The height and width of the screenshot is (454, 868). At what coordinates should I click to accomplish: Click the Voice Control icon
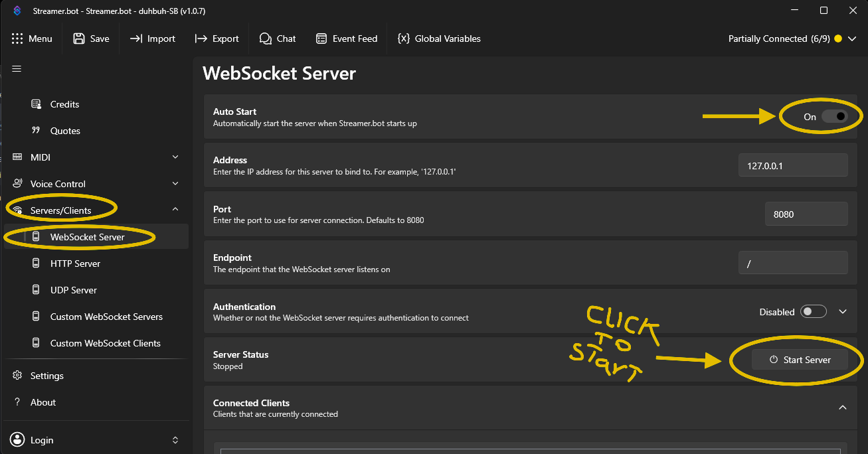(17, 184)
